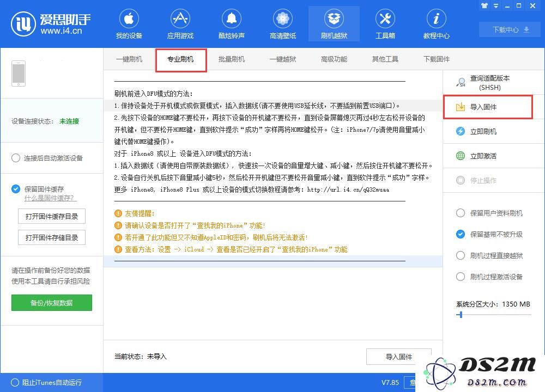Open the 什么是固件缓存? link
The width and height of the screenshot is (545, 392).
pos(49,198)
